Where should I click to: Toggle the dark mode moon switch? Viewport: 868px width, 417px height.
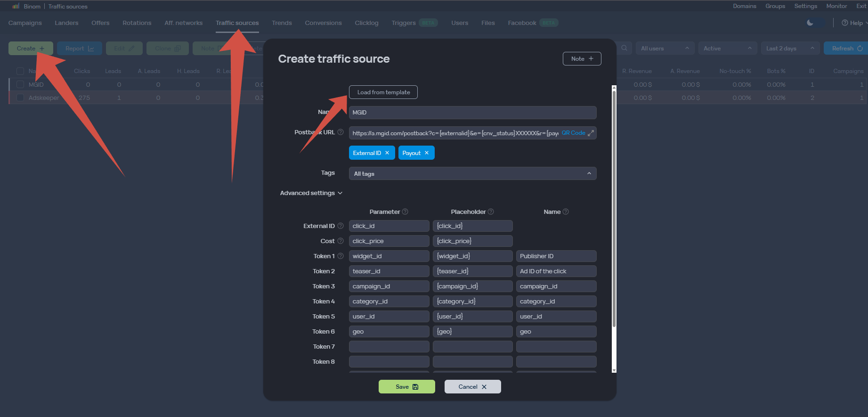coord(815,23)
